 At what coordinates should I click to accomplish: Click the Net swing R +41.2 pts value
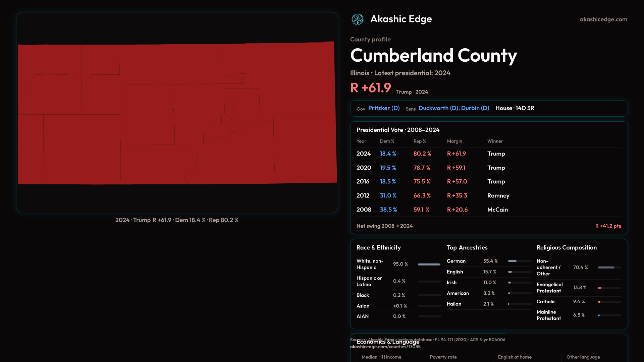608,226
